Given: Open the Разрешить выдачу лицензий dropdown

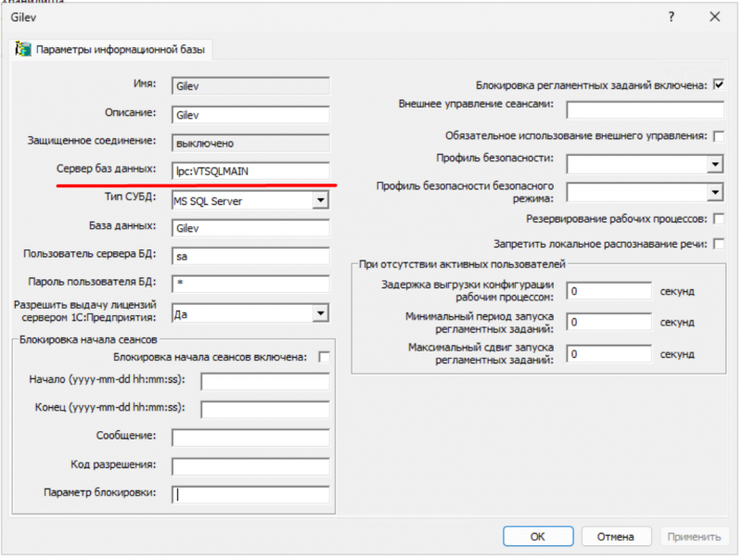Looking at the screenshot, I should (321, 313).
